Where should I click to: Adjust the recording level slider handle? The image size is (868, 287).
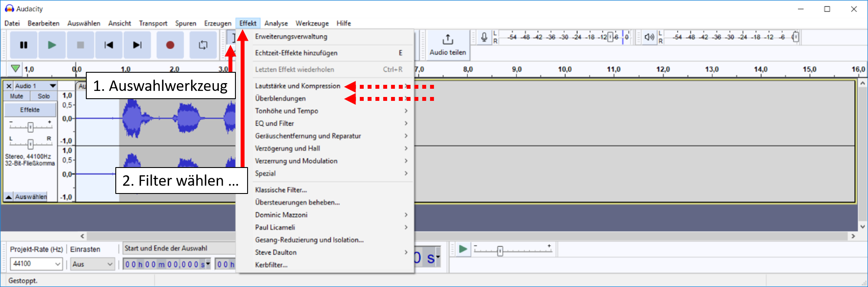tap(610, 37)
